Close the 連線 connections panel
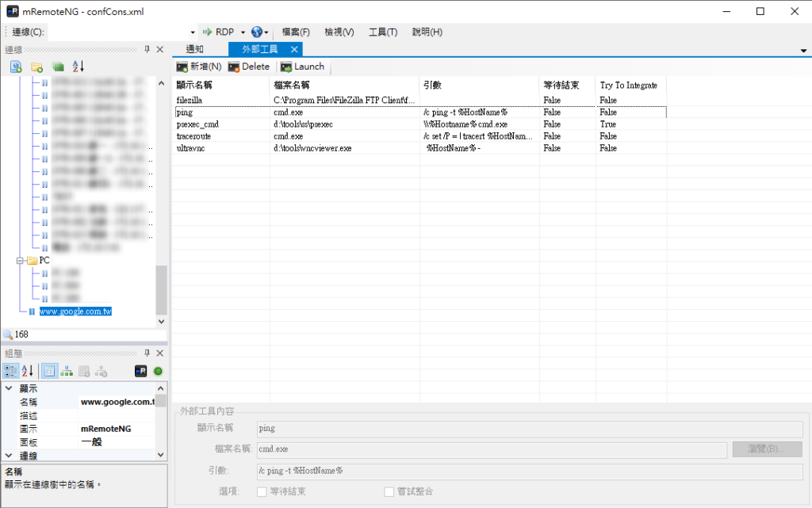The width and height of the screenshot is (812, 508). coord(160,49)
